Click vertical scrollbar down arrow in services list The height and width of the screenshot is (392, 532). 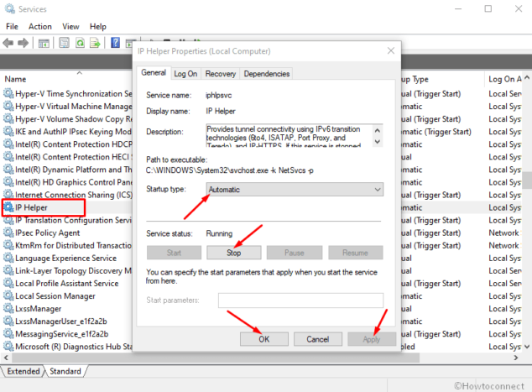point(527,347)
